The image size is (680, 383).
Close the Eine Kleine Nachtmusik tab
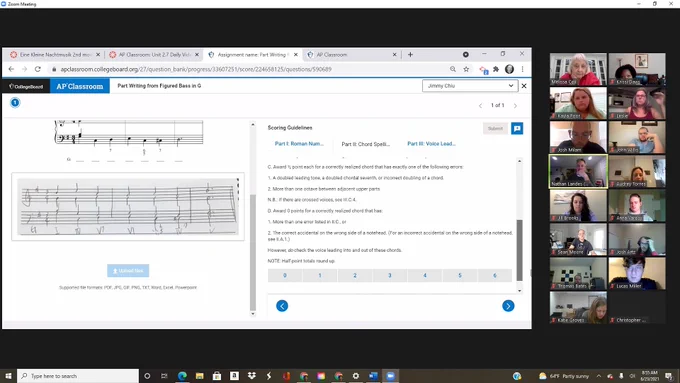(x=98, y=55)
